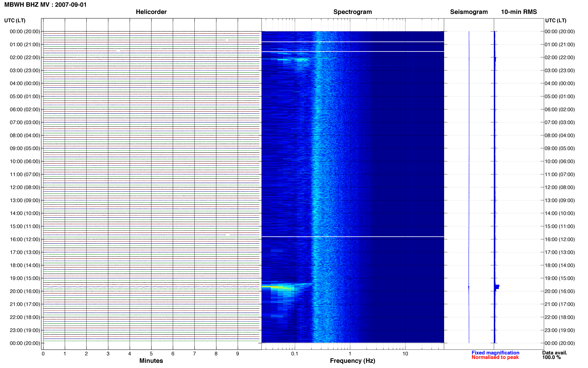Click the 100.0 % availability value
The image size is (588, 368).
pyautogui.click(x=551, y=357)
